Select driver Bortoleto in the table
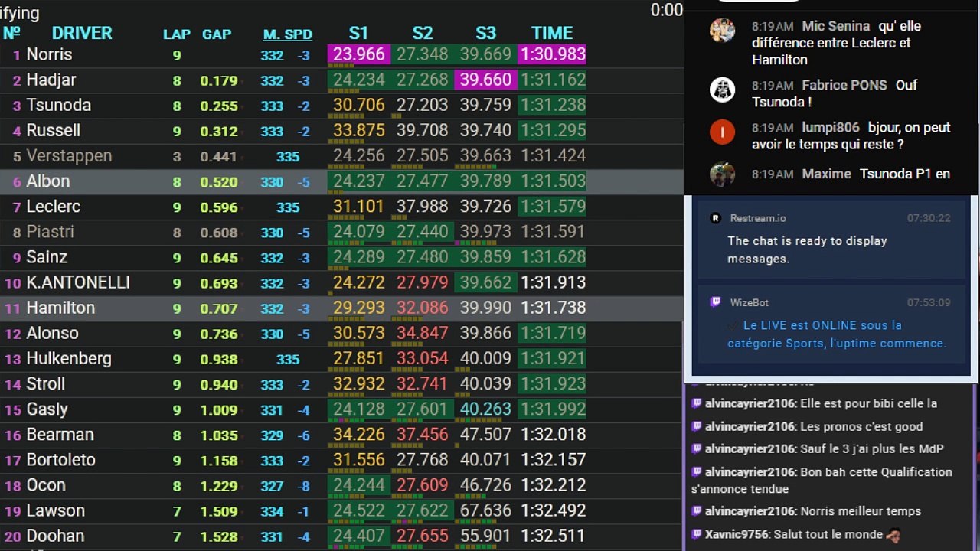The height and width of the screenshot is (551, 980). tap(61, 458)
